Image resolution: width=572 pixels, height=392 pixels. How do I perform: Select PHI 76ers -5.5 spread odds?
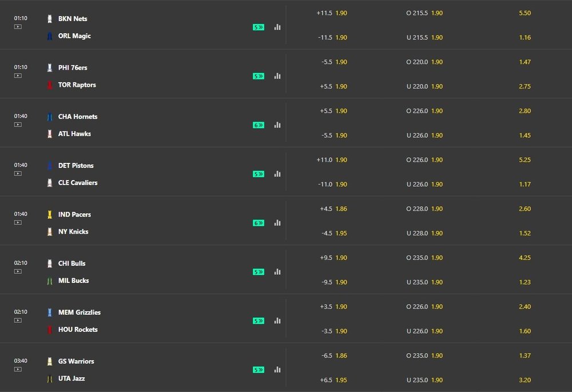[x=334, y=62]
